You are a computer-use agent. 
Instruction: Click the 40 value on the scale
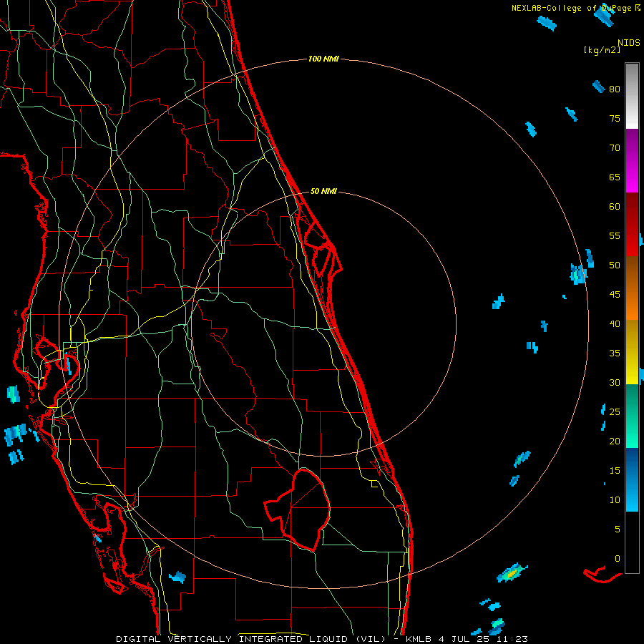point(615,323)
